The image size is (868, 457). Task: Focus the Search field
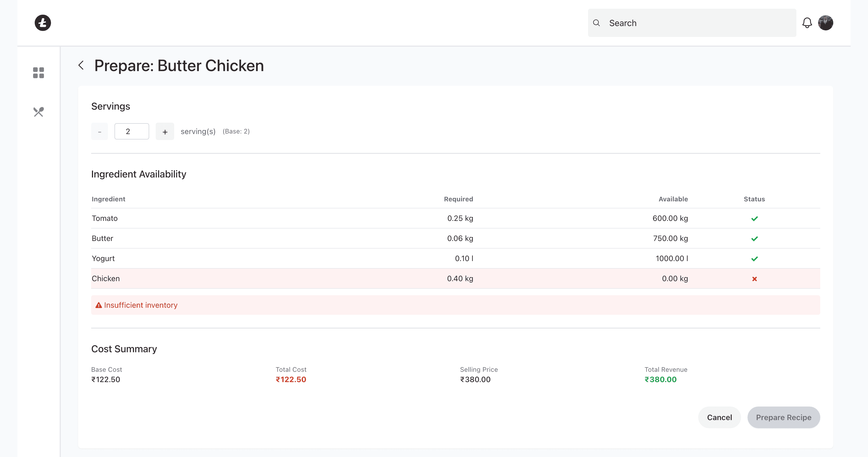click(692, 23)
